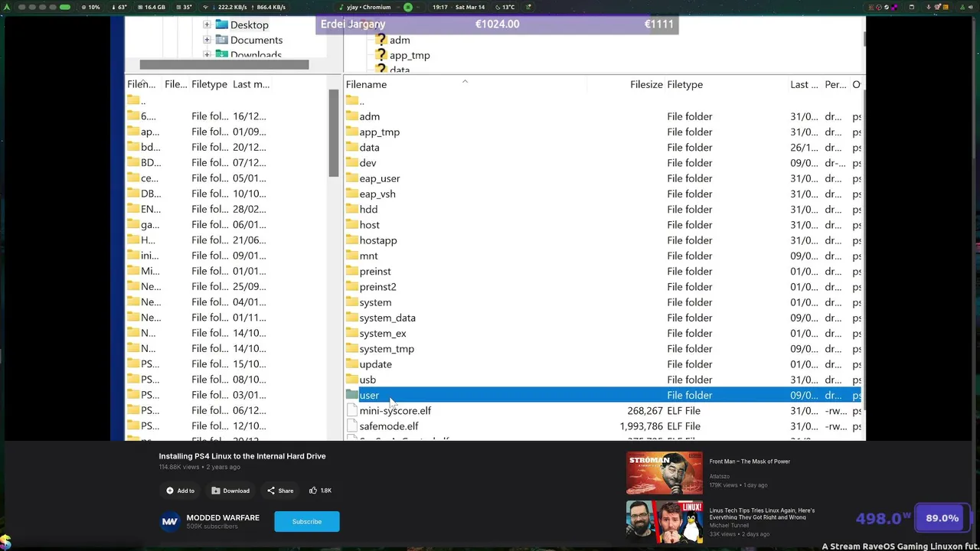The height and width of the screenshot is (551, 980).
Task: Click the Documents folder icon in local tree
Action: (222, 40)
